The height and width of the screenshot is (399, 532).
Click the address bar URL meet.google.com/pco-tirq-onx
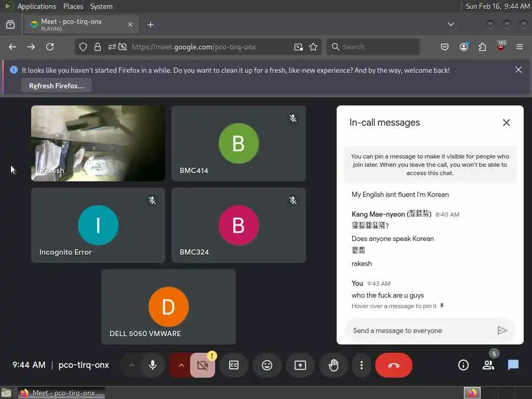(194, 47)
